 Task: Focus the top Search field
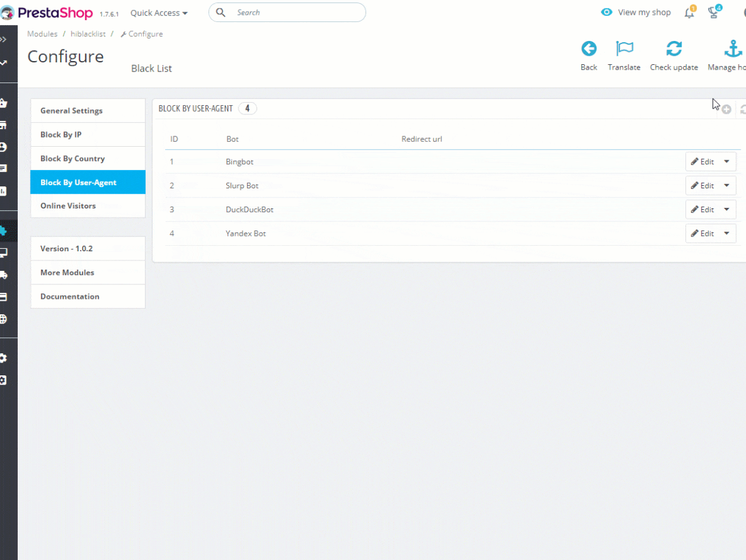coord(287,12)
